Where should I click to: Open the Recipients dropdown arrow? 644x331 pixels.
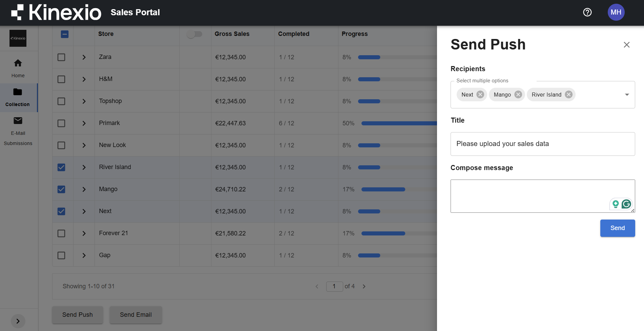click(x=627, y=95)
